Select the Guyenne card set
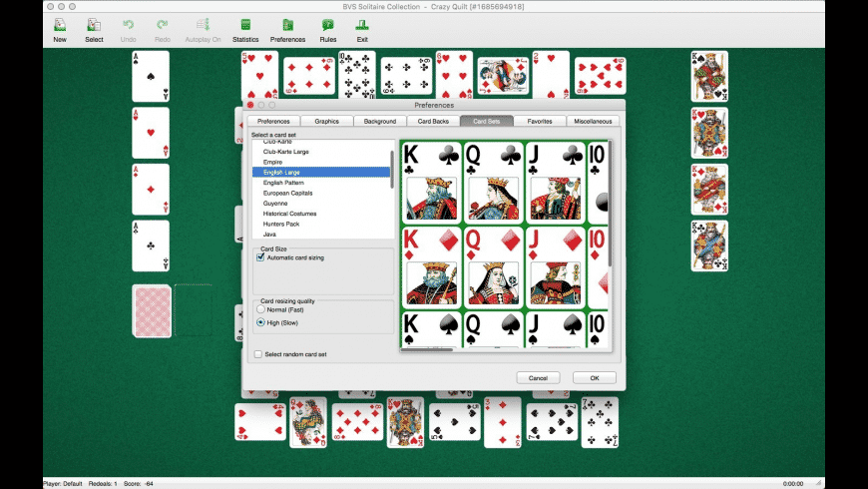This screenshot has height=489, width=868. 321,204
